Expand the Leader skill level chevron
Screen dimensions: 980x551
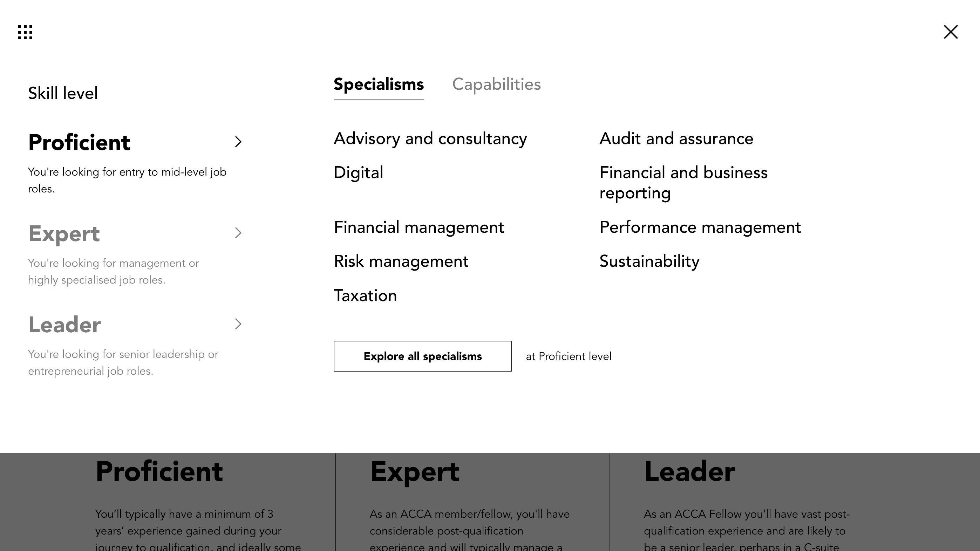(238, 324)
